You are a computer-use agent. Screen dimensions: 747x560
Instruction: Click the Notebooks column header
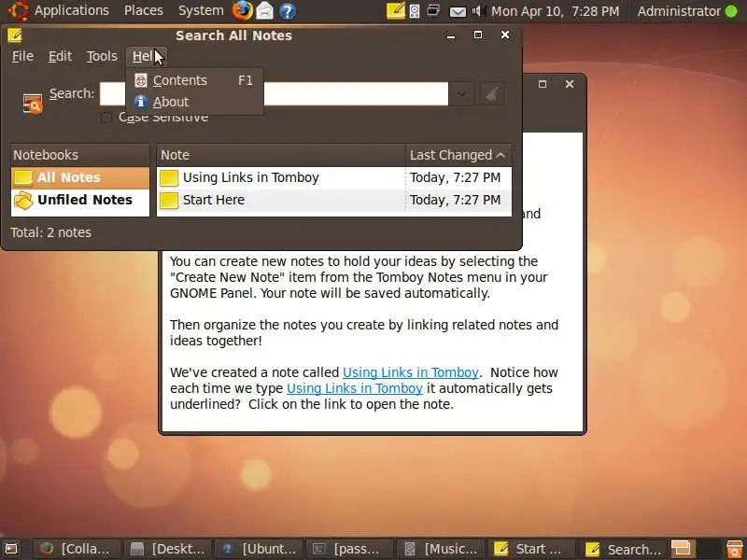(80, 155)
